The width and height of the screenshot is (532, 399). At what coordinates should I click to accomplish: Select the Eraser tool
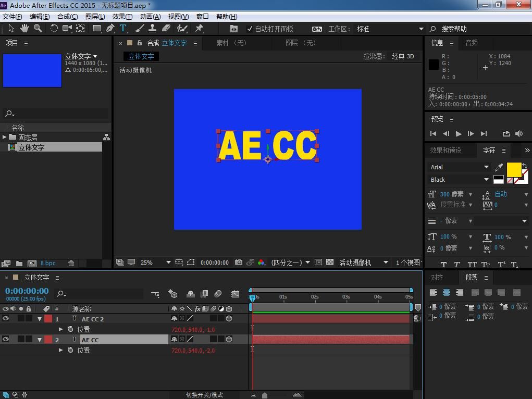166,29
